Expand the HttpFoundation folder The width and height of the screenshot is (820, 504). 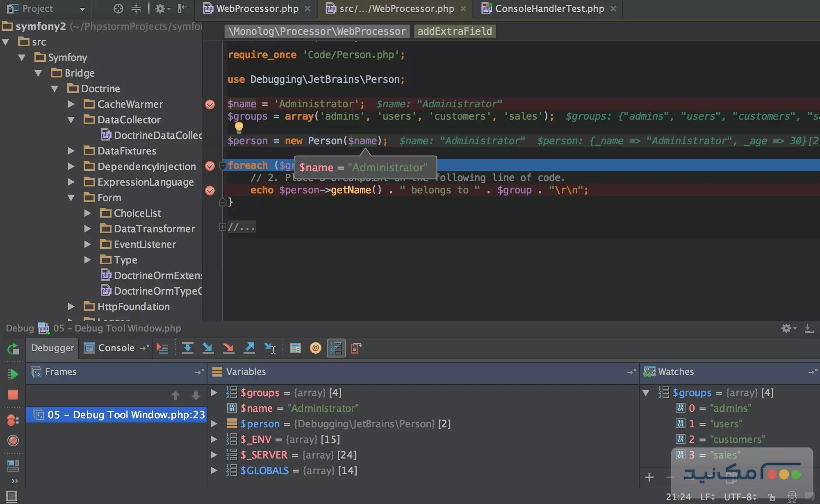(x=71, y=306)
